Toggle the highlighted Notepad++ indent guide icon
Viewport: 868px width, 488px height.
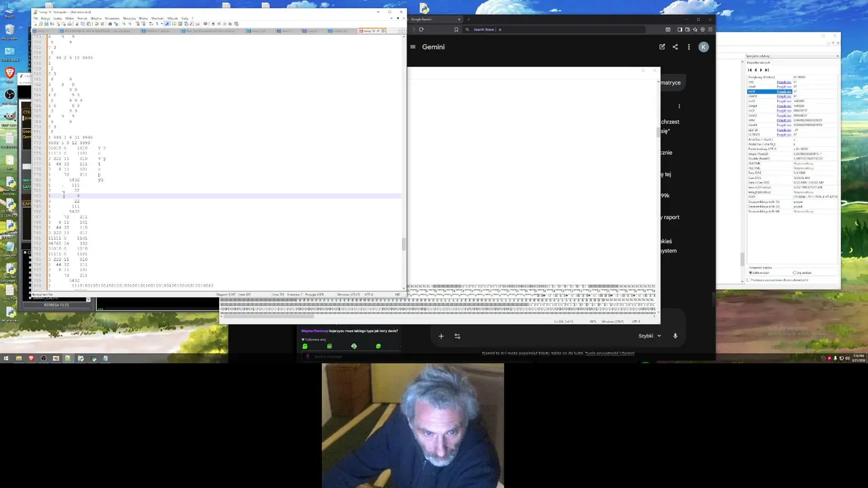[x=167, y=24]
